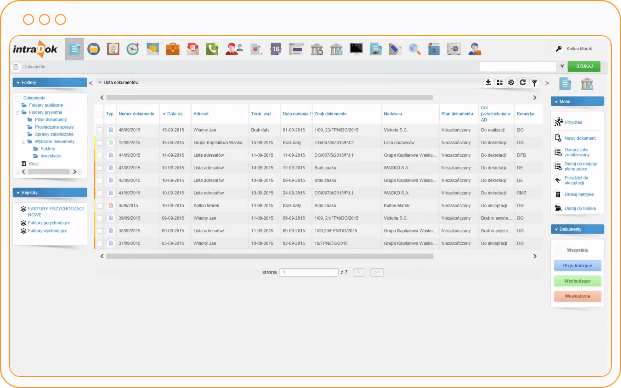Open the orange briefcase module icon
The width and height of the screenshot is (621, 388).
[x=172, y=49]
